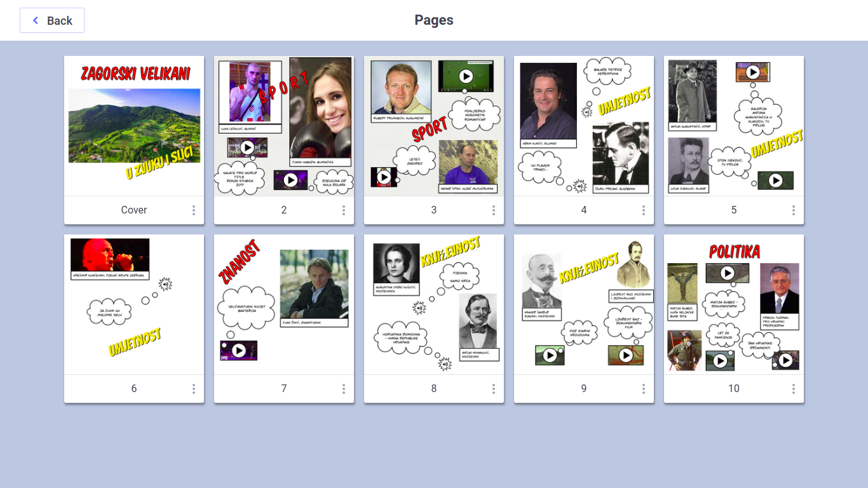Screen dimensions: 868x488
Task: Open three-dot menu for page 7
Action: click(344, 389)
